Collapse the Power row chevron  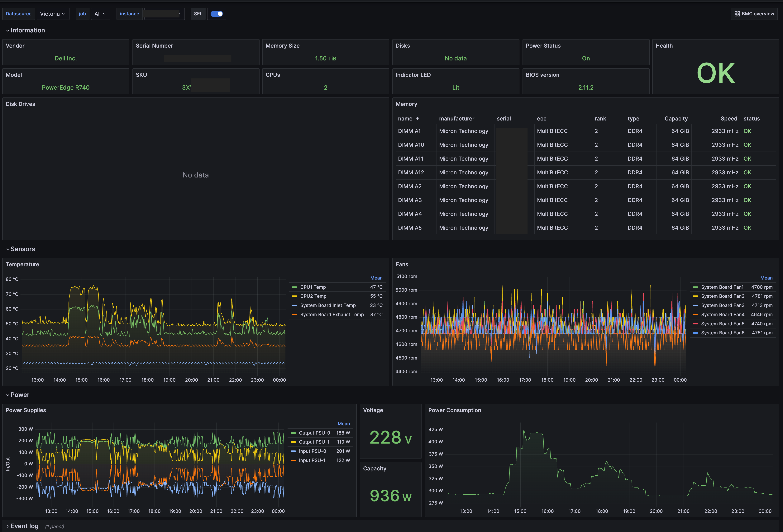coord(7,395)
